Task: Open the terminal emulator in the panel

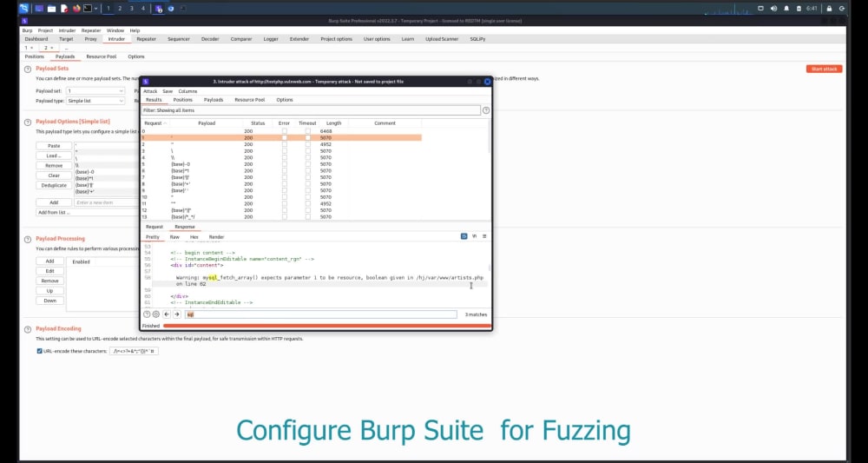Action: 88,9
